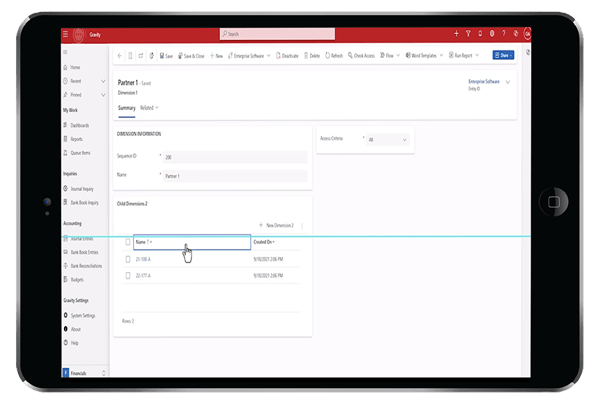The height and width of the screenshot is (408, 600).
Task: Open the first child dimension link
Action: pos(143,259)
